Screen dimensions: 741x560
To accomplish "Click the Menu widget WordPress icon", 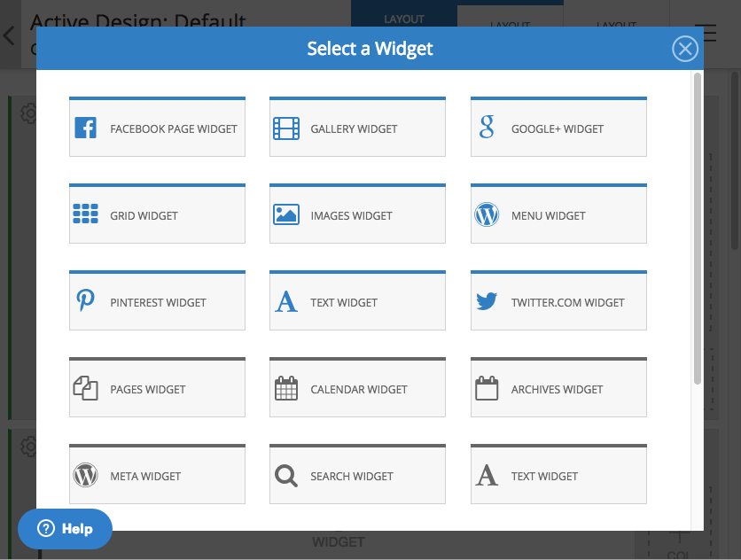I will click(x=487, y=214).
